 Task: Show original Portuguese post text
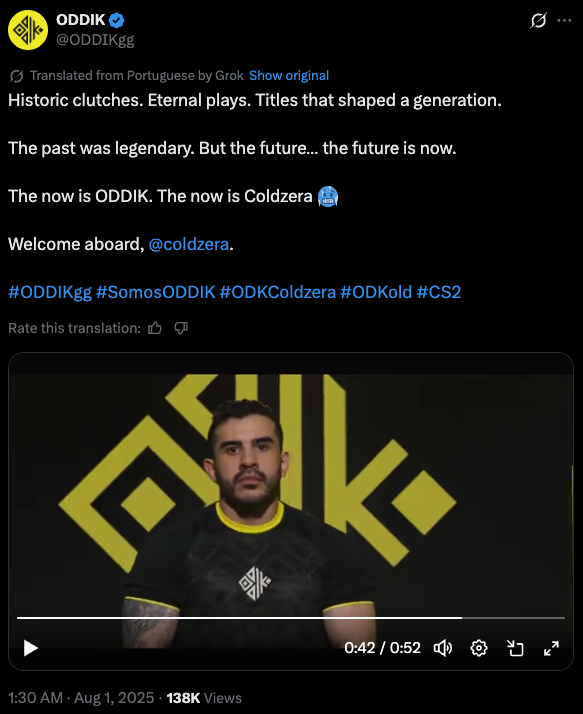(289, 76)
